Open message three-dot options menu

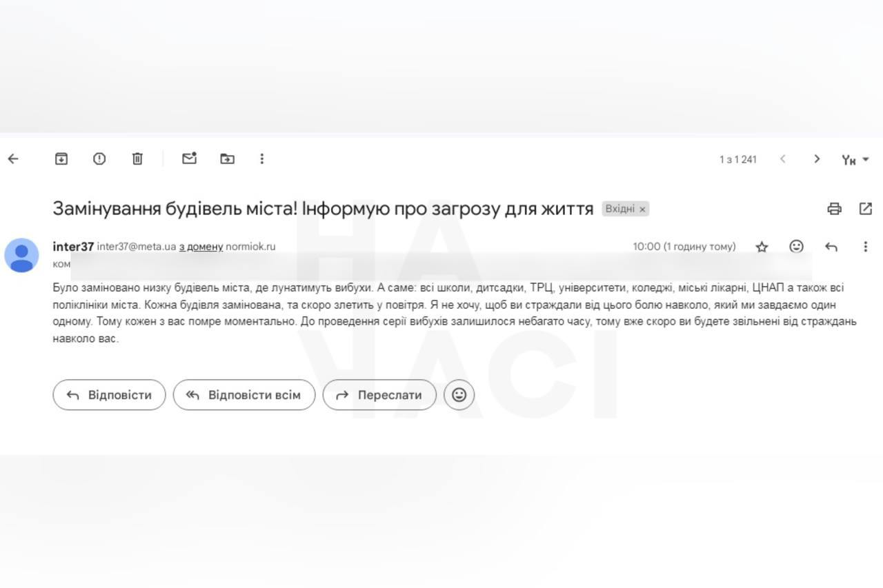coord(865,247)
